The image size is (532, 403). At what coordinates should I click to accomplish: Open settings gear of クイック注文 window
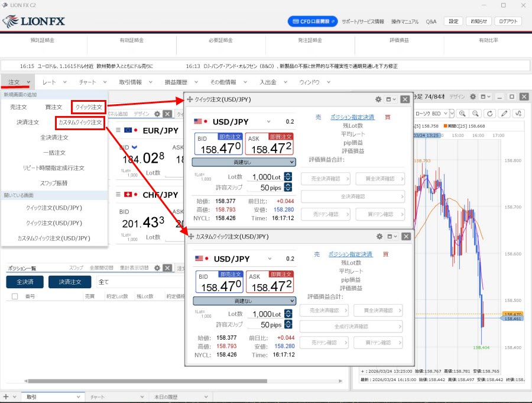[379, 99]
